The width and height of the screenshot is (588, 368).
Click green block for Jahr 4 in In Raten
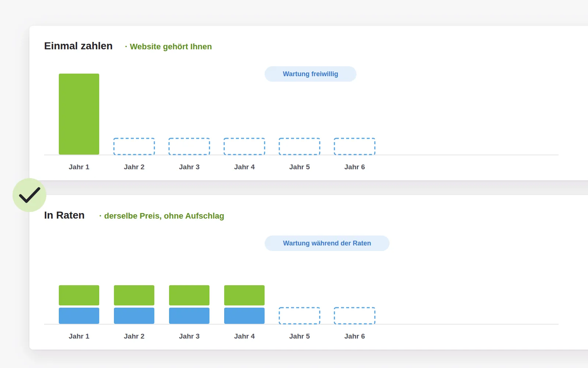click(244, 295)
